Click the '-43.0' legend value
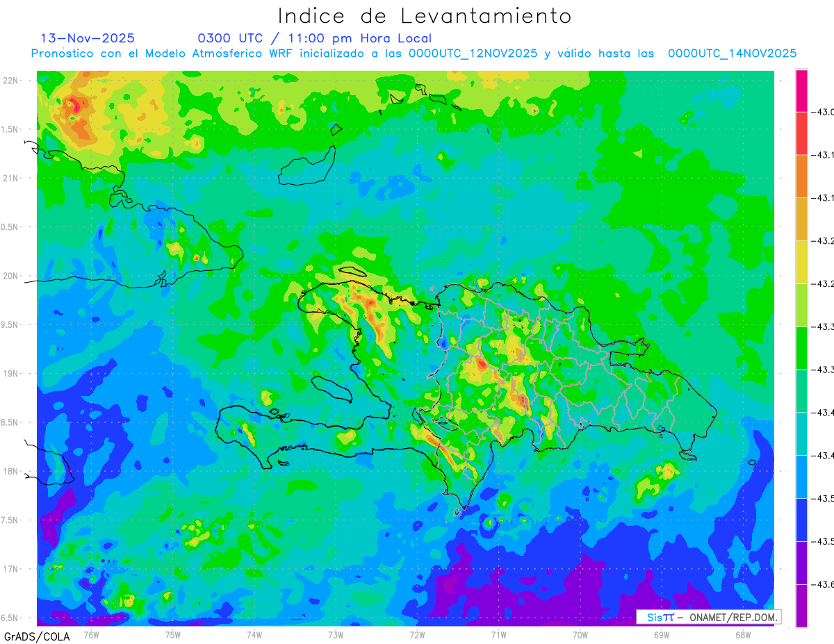This screenshot has height=644, width=834. click(x=824, y=112)
